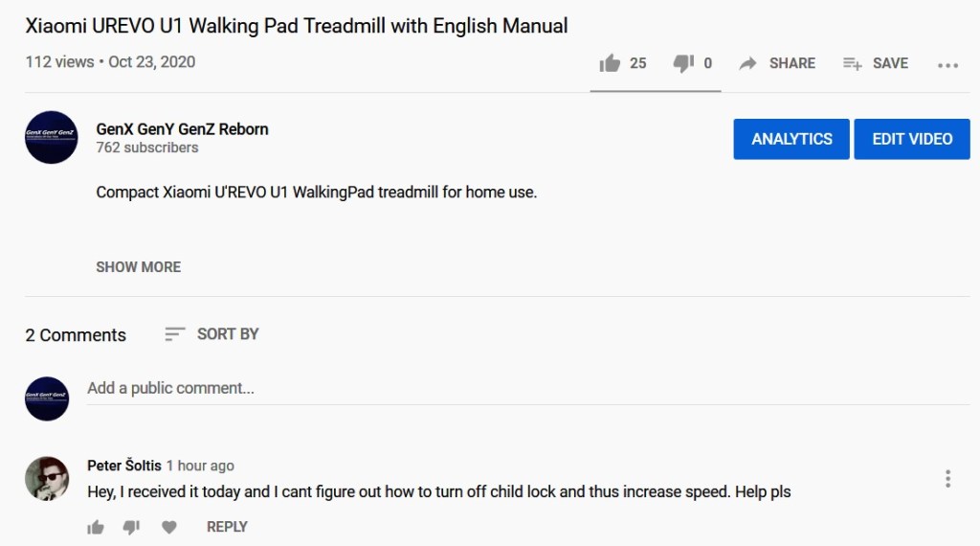Open the video's three-dot more actions menu
This screenshot has width=980, height=546.
coord(947,64)
